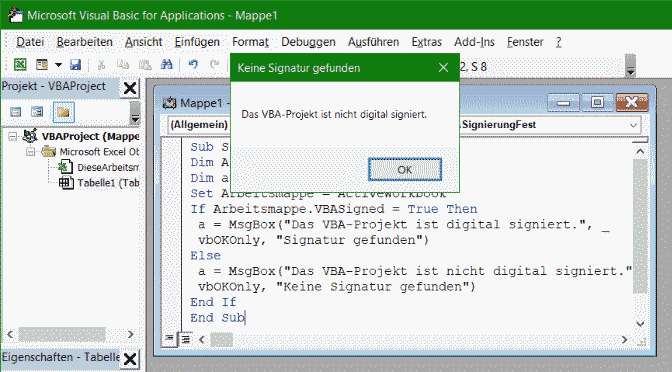Open the (Allgemein) object dropdown
Viewport: 672px width, 372px height.
pos(199,125)
